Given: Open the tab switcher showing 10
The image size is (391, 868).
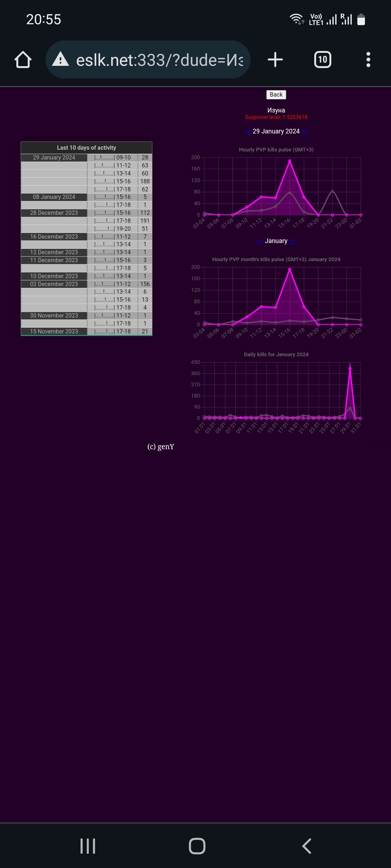Looking at the screenshot, I should coord(322,60).
